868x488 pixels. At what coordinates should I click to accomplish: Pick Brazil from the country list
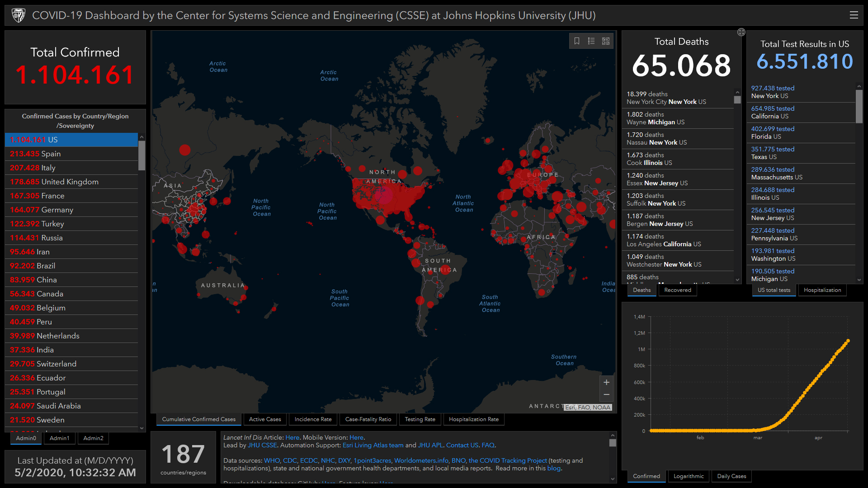[71, 266]
